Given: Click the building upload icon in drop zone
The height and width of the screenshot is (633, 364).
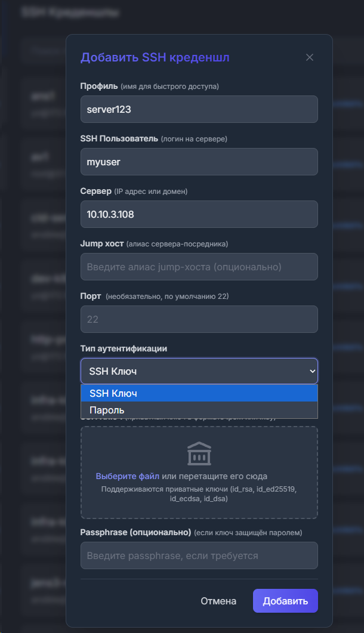Looking at the screenshot, I should [199, 453].
